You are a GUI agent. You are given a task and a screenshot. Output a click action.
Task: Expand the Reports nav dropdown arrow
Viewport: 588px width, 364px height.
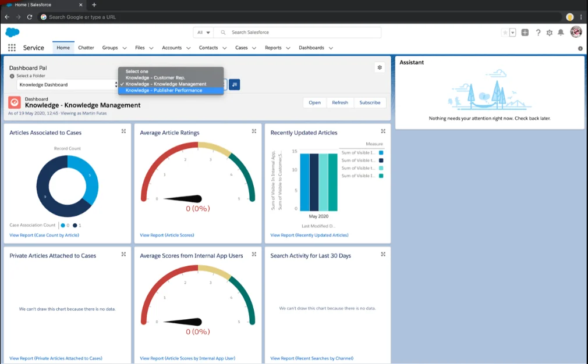pos(288,48)
